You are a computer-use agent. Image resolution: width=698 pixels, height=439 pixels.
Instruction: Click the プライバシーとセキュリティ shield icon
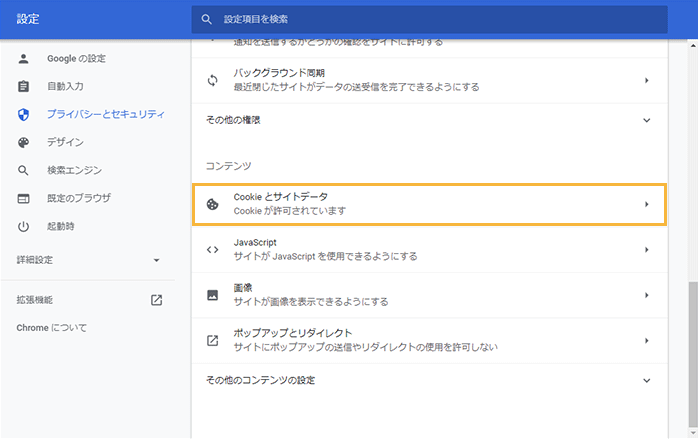[x=24, y=115]
